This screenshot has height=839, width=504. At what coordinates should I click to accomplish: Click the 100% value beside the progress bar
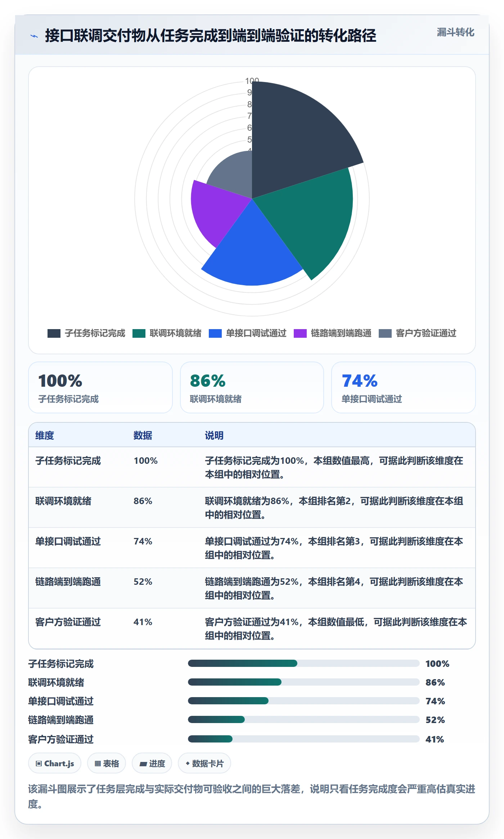[437, 664]
